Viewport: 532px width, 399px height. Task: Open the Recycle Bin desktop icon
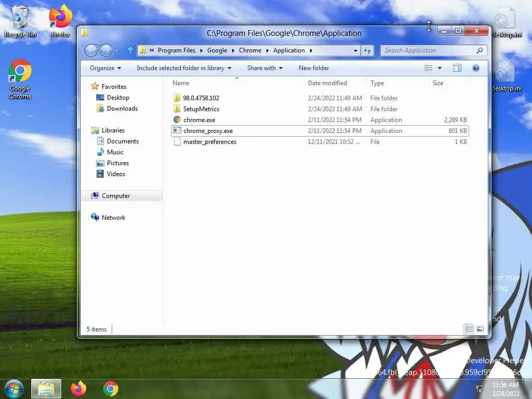20,21
